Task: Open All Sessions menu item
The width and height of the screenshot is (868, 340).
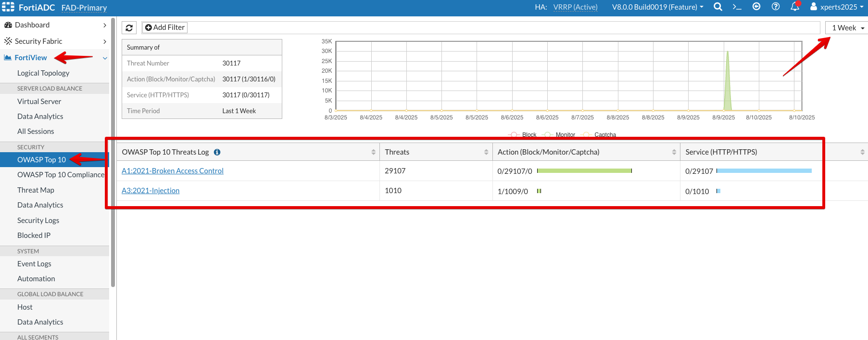Action: 36,131
